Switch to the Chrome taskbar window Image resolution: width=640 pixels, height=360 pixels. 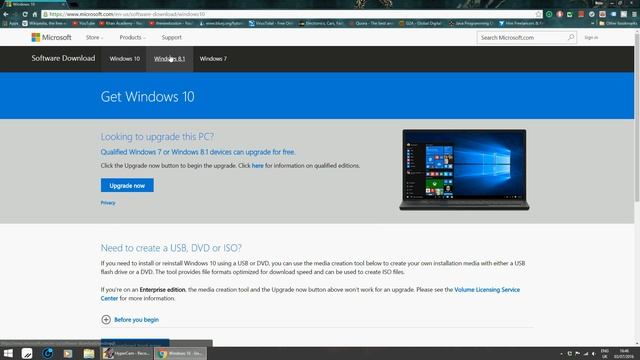click(x=180, y=353)
